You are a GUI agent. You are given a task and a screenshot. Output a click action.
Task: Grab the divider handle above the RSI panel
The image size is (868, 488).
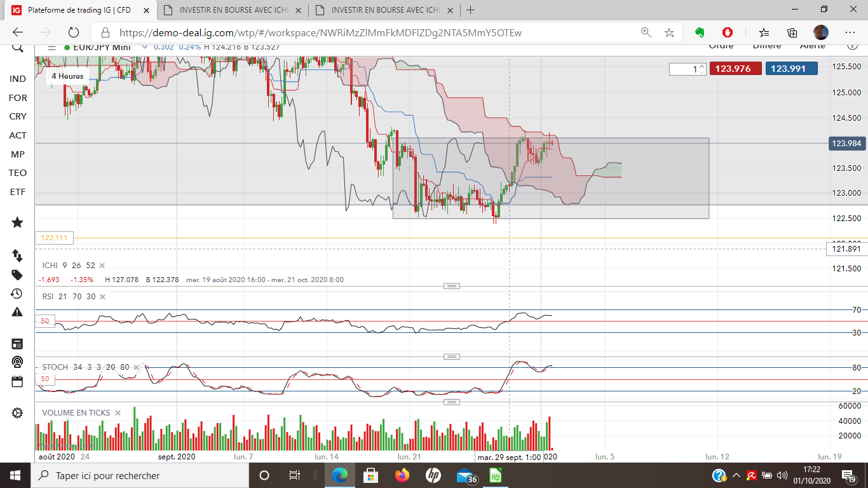click(452, 287)
